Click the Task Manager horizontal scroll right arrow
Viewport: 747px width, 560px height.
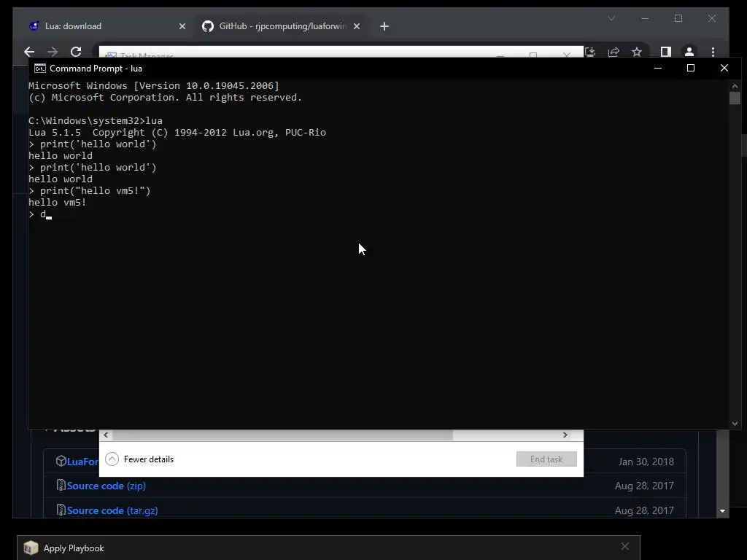click(x=565, y=435)
